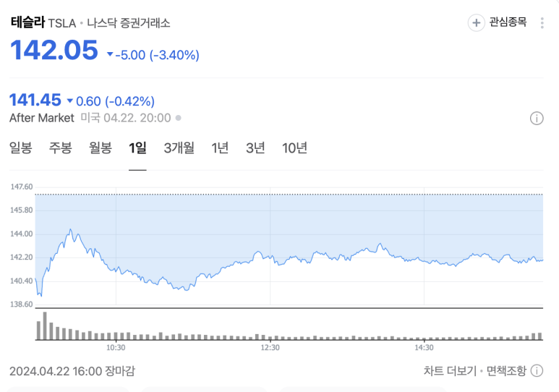Screen dimensions: 559x392
Task: Click the After Market label
Action: click(42, 118)
